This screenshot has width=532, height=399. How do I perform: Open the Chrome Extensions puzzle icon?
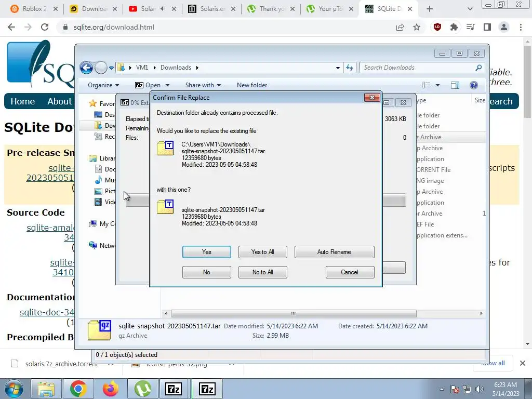coord(454,27)
